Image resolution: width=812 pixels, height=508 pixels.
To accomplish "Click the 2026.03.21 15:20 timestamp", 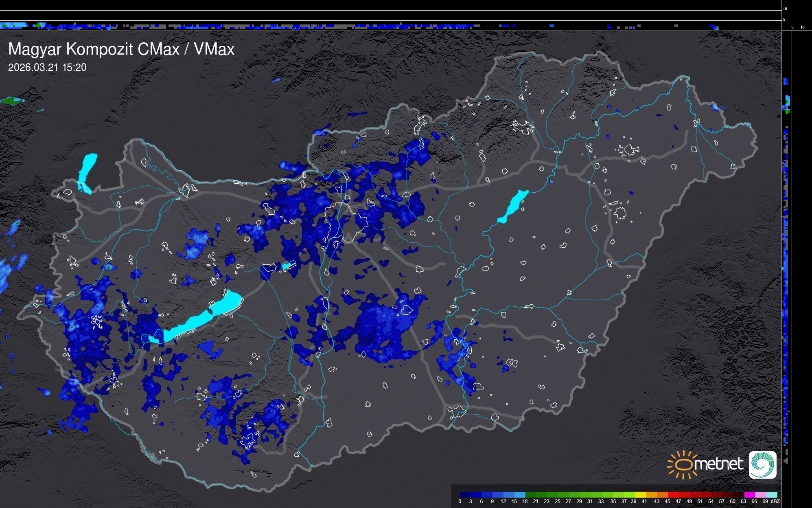I will coord(47,67).
